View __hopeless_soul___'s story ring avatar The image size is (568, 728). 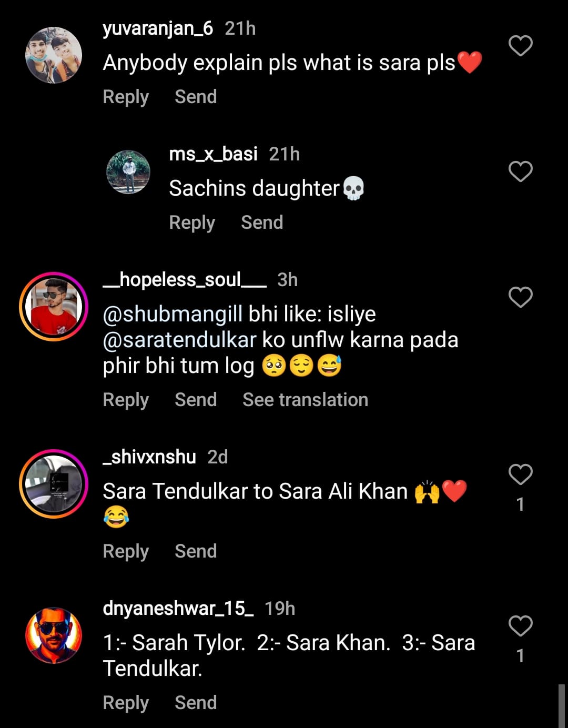(x=54, y=307)
